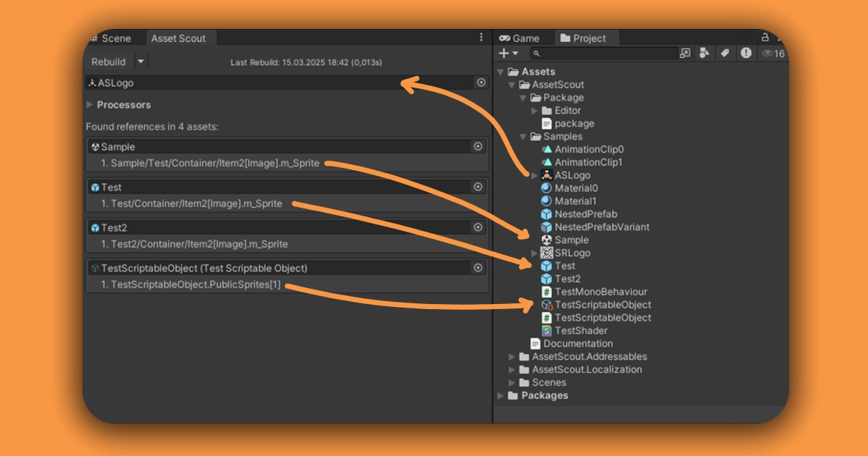The image size is (868, 456).
Task: Select the Documentation item in Project tree
Action: click(578, 344)
